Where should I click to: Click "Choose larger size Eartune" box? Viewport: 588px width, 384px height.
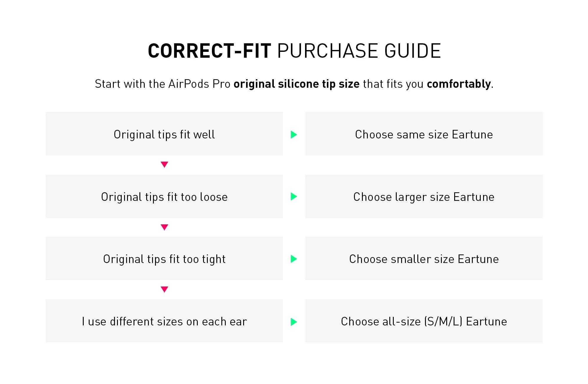424,196
